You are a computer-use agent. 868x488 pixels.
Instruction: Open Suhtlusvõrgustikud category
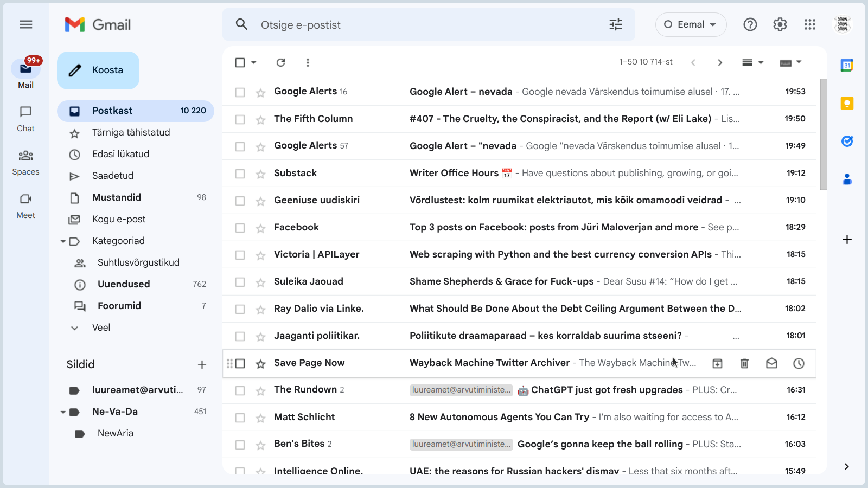click(136, 262)
